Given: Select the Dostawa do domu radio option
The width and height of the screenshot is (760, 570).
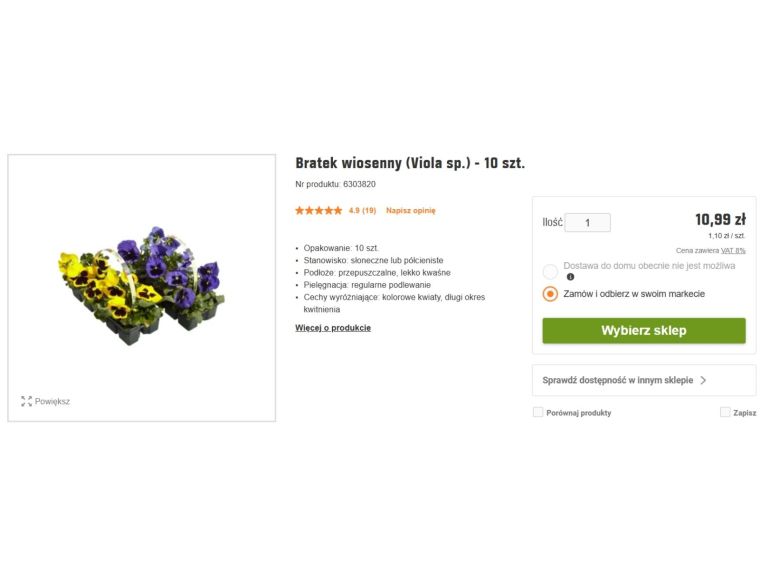Looking at the screenshot, I should (x=550, y=271).
